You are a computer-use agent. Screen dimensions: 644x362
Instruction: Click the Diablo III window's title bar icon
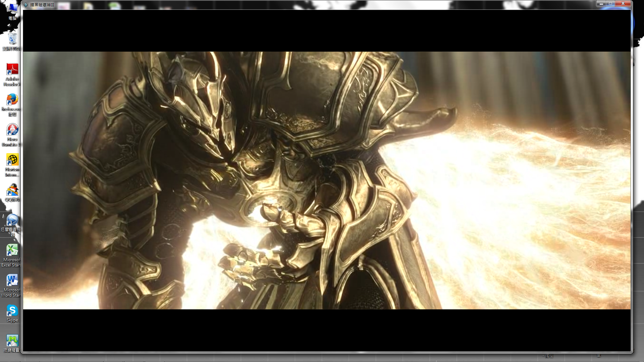(x=26, y=5)
